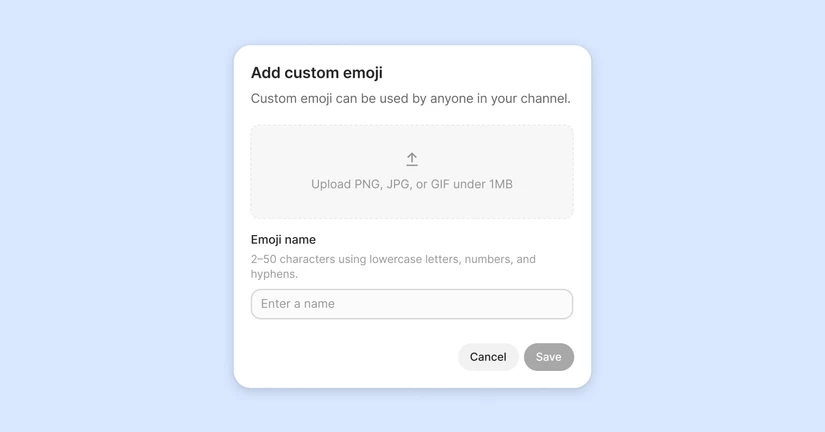
Task: Click the word 'hyphens.' in the hint
Action: (274, 274)
